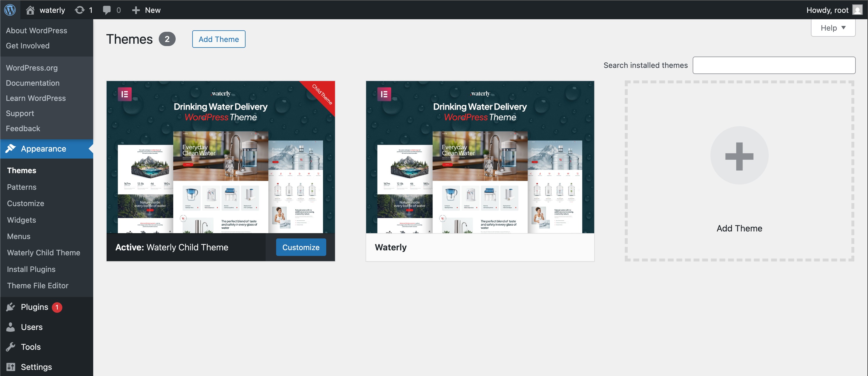Click the updates count 1 in toolbar

91,10
